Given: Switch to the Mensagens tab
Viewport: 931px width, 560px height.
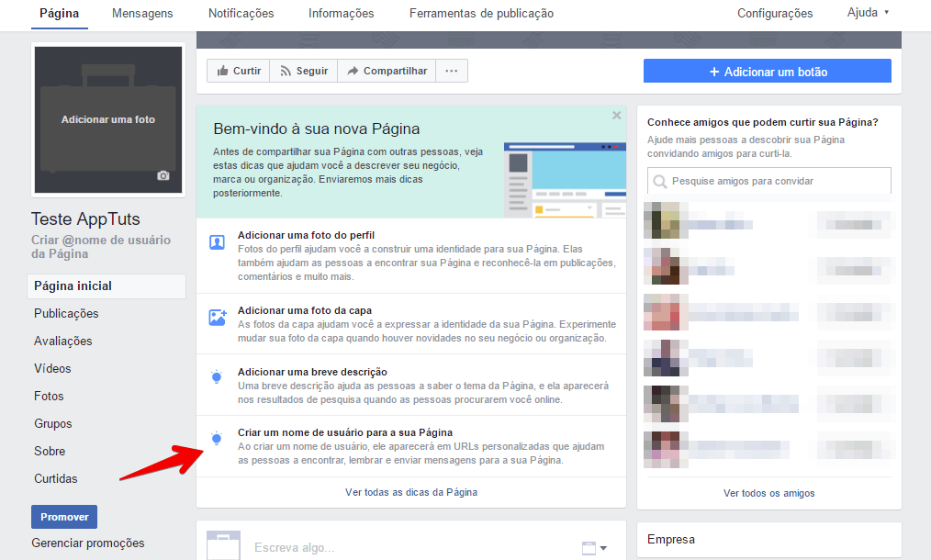Looking at the screenshot, I should (142, 13).
